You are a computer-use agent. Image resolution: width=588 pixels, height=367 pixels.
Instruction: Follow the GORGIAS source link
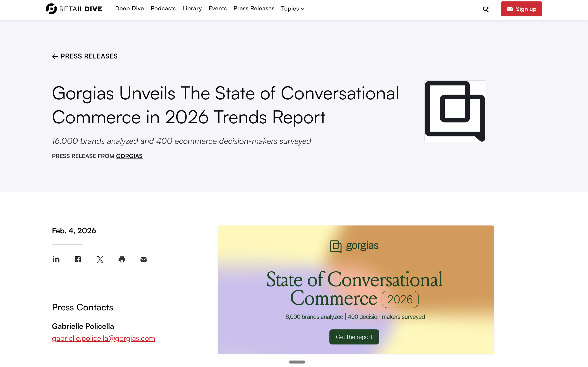pyautogui.click(x=129, y=156)
